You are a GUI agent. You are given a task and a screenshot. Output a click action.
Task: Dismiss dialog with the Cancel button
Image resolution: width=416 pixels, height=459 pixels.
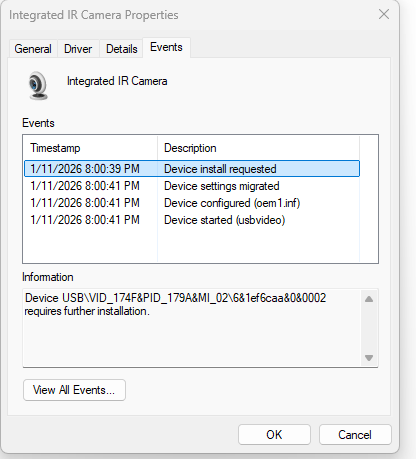tap(355, 435)
